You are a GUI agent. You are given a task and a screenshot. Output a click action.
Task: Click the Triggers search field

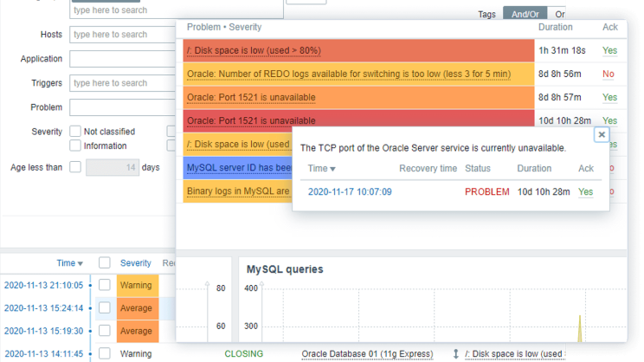(123, 83)
